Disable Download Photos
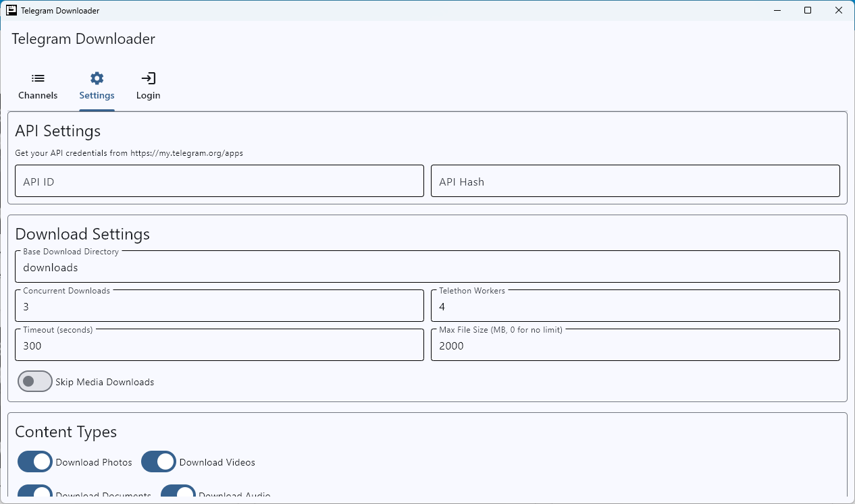This screenshot has height=504, width=855. coord(34,461)
